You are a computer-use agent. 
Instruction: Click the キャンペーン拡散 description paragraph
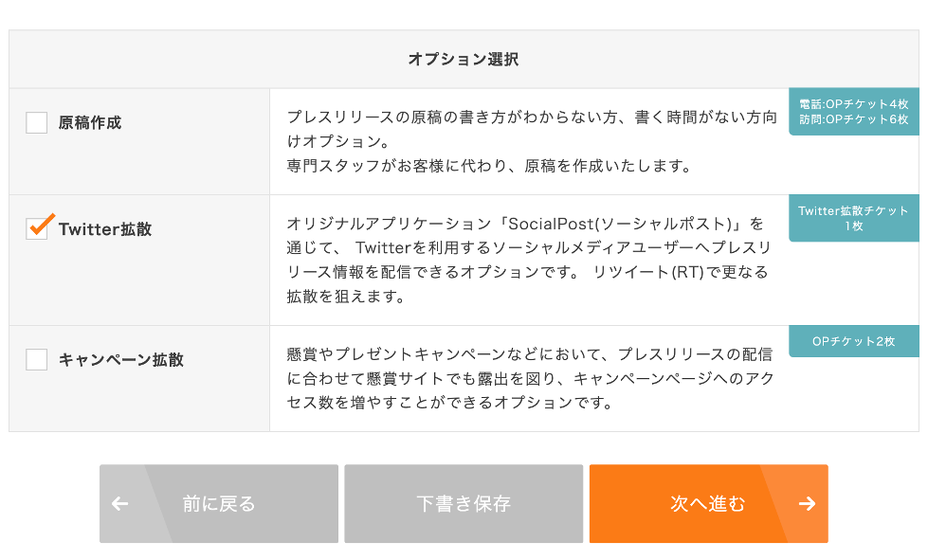(529, 378)
